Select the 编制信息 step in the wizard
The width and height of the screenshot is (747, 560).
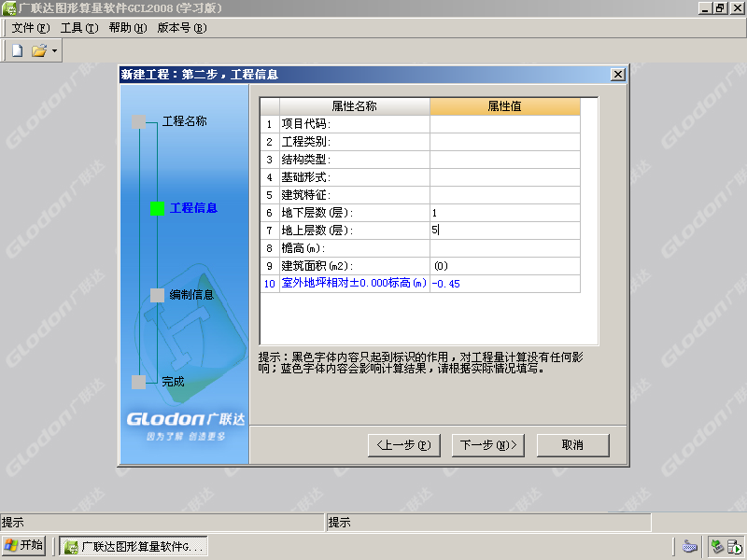191,295
